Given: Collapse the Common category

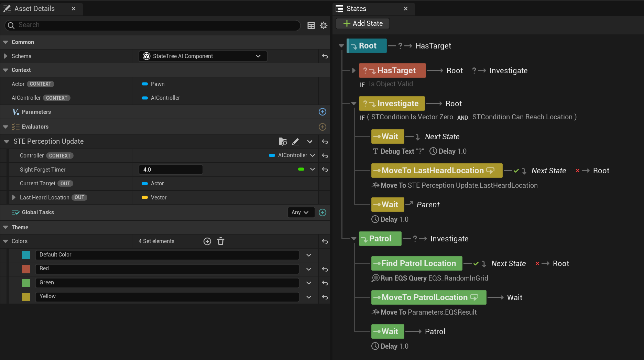Looking at the screenshot, I should pos(6,42).
